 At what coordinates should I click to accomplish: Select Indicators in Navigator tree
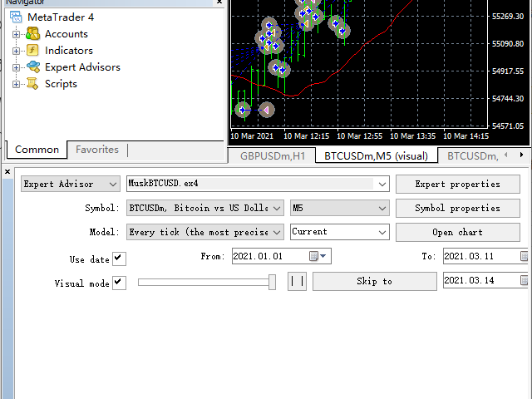coord(69,51)
